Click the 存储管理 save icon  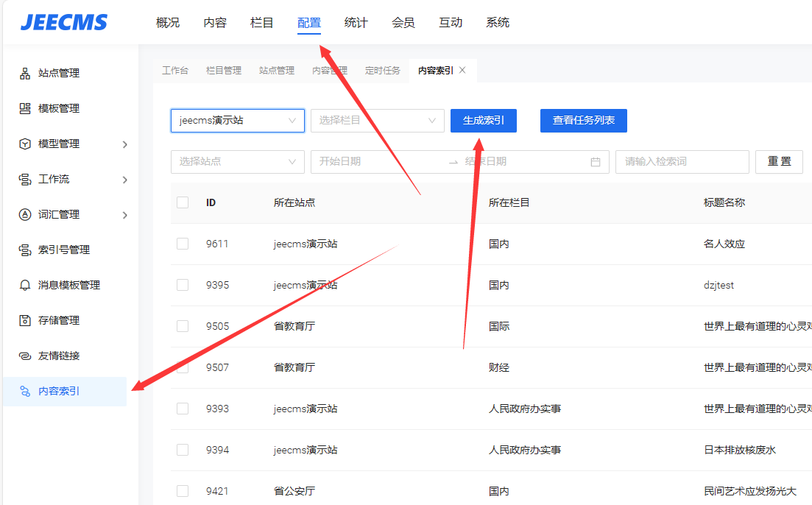pos(24,320)
